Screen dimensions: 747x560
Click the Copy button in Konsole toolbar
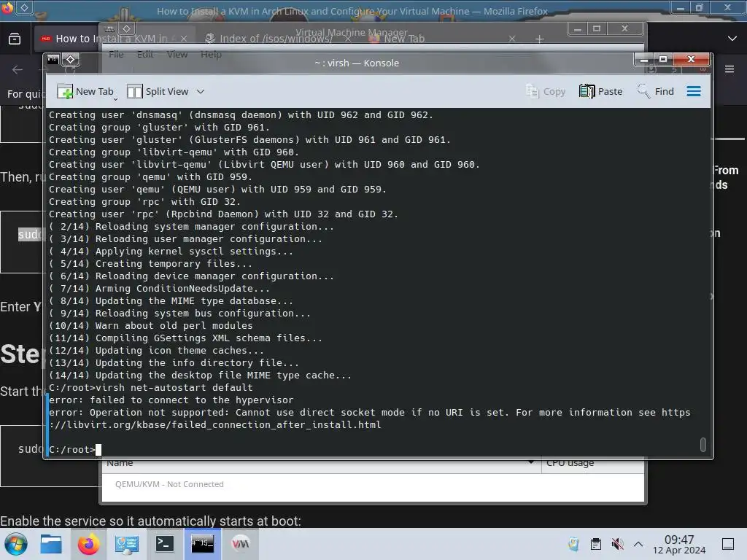[546, 91]
